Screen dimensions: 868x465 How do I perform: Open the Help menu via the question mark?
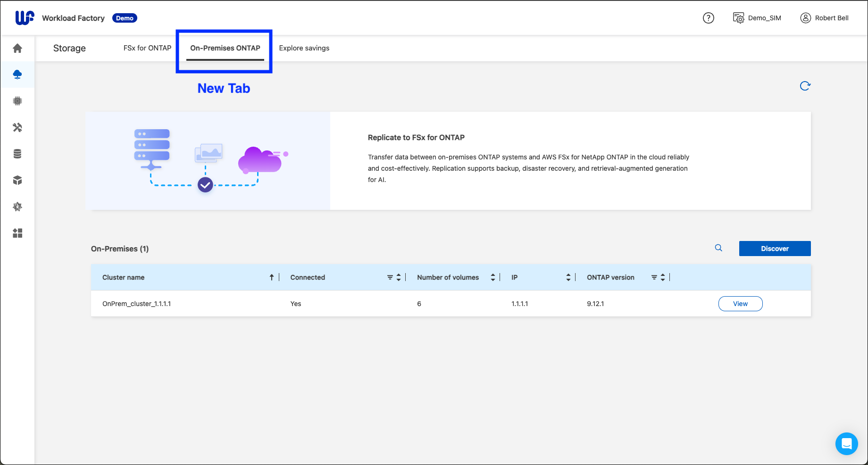pyautogui.click(x=708, y=17)
